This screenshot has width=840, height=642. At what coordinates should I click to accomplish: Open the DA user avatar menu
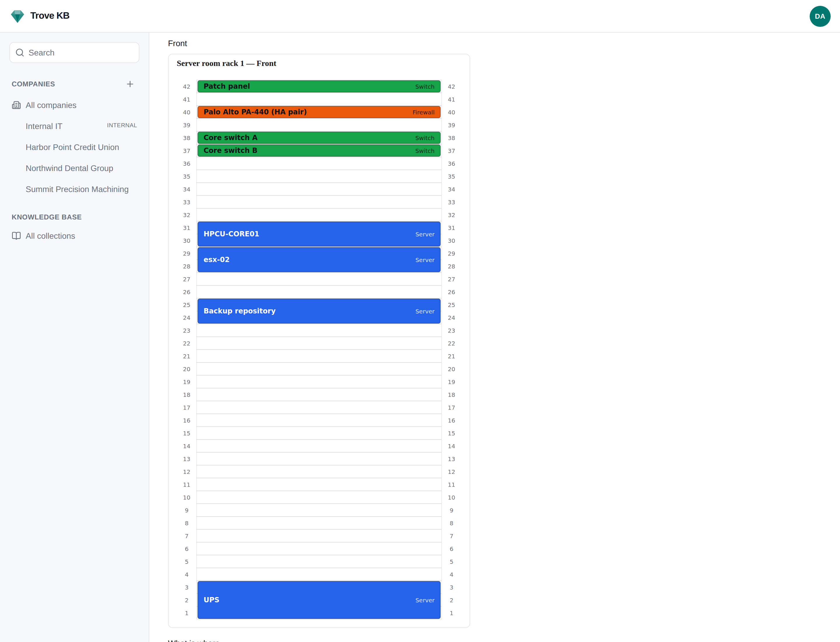(x=820, y=16)
